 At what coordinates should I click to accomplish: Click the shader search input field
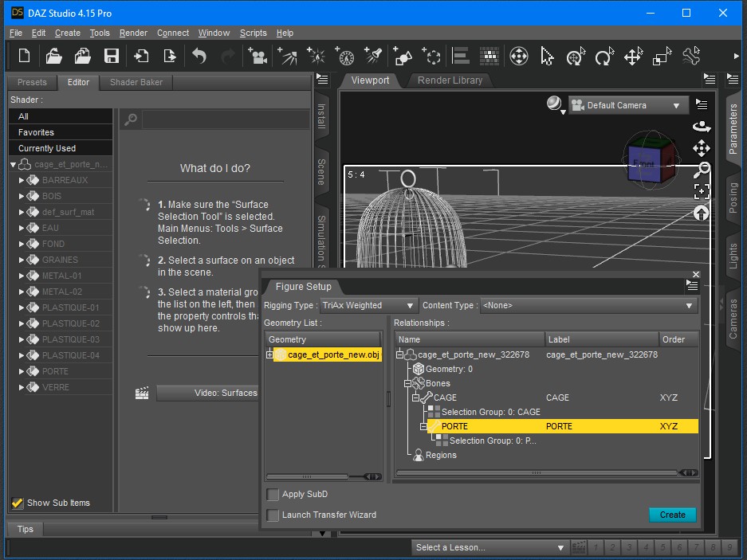(226, 119)
